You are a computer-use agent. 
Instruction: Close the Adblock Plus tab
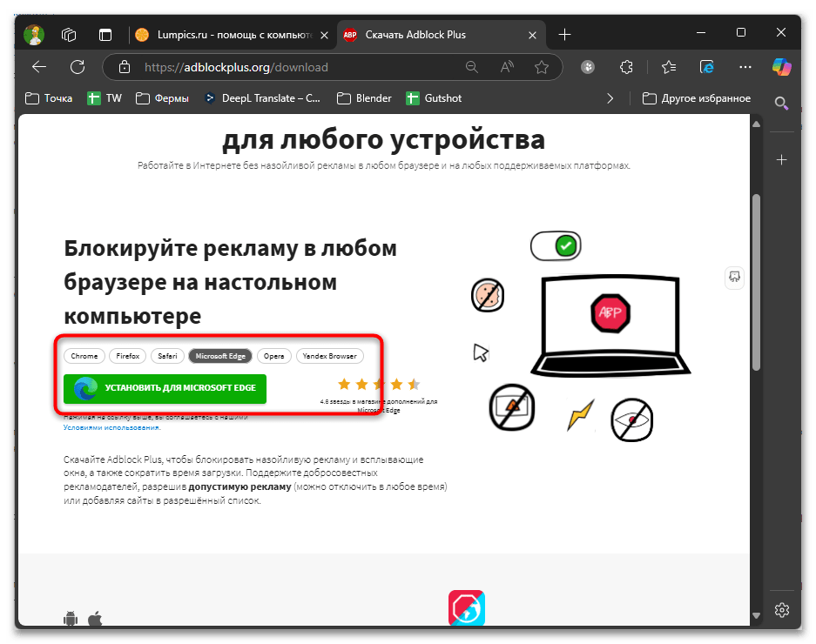tap(532, 35)
